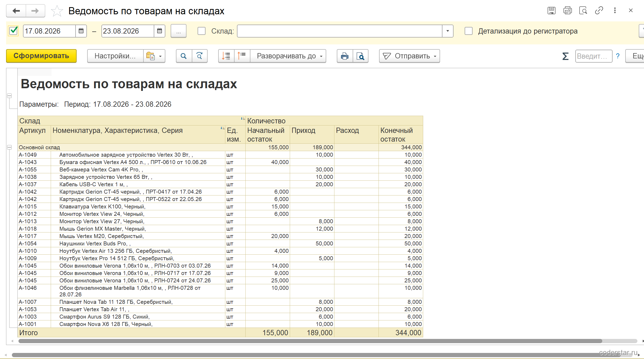Select the Итого row label
The width and height of the screenshot is (644, 359).
pyautogui.click(x=29, y=333)
